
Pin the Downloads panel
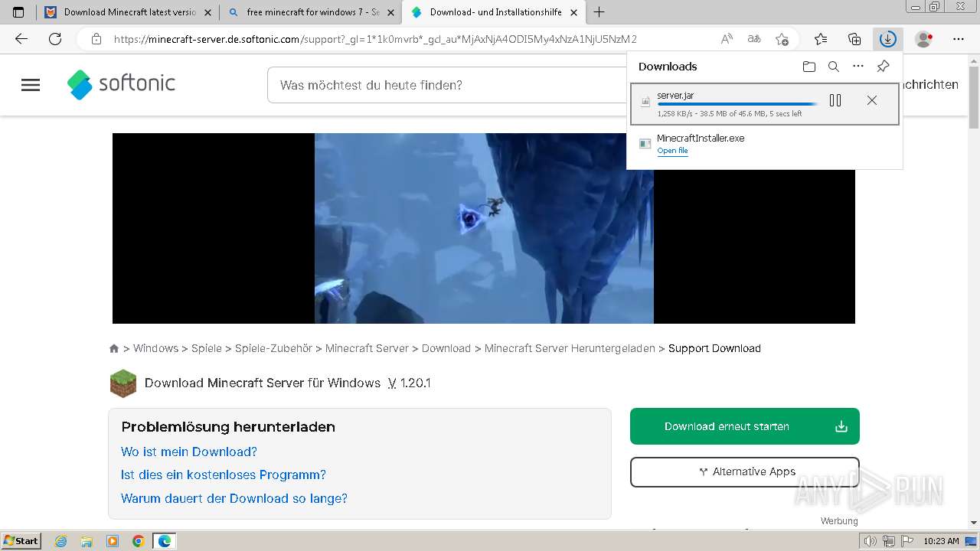pyautogui.click(x=883, y=67)
